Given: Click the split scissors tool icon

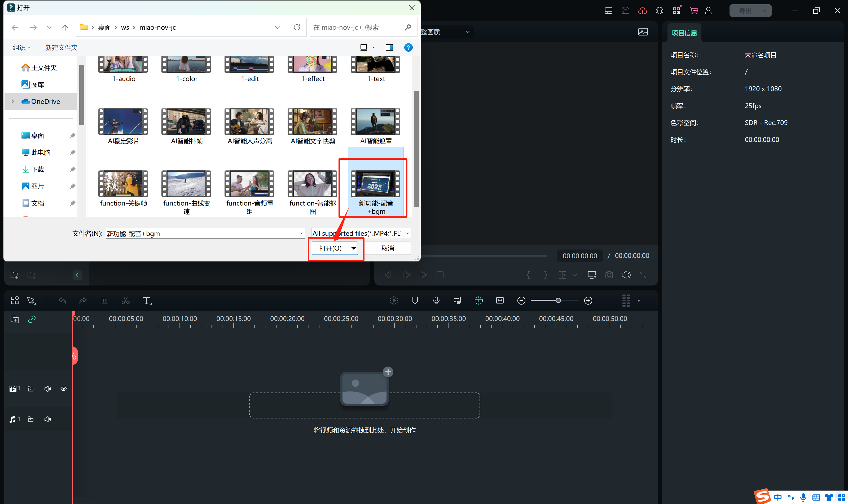Looking at the screenshot, I should [x=125, y=301].
